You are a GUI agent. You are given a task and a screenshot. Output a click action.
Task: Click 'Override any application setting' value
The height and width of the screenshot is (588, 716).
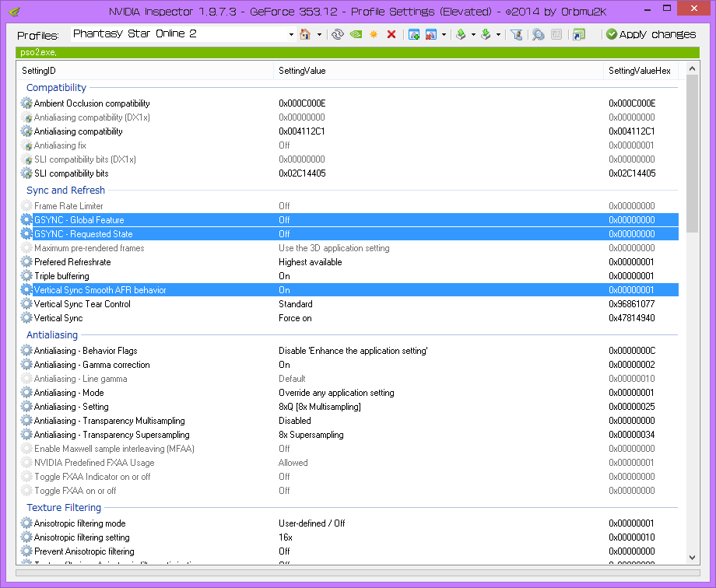pos(336,393)
